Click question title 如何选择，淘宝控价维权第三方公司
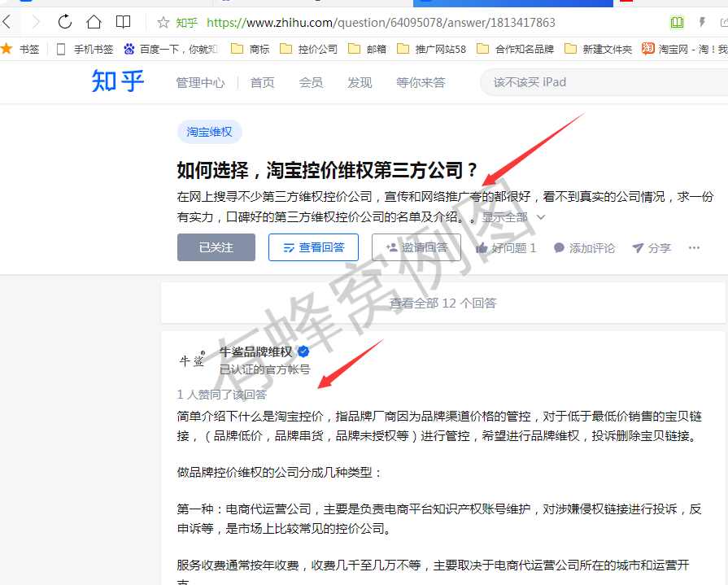This screenshot has height=585, width=728. pyautogui.click(x=327, y=170)
